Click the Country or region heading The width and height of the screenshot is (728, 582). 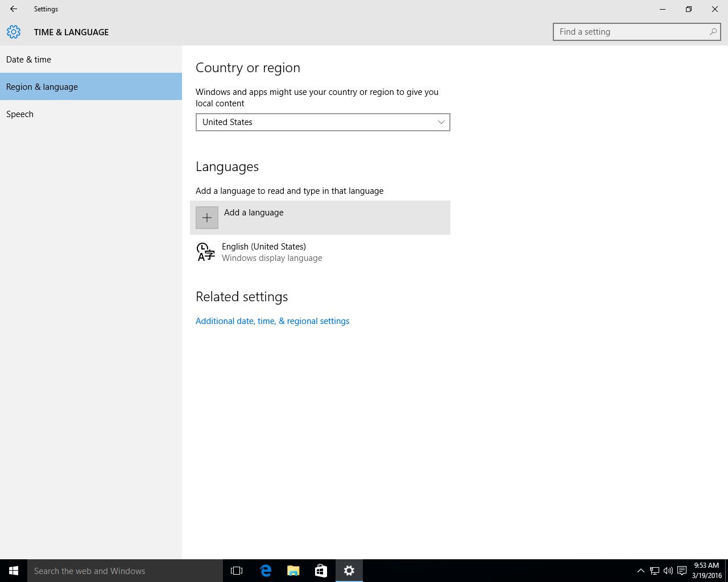tap(248, 68)
